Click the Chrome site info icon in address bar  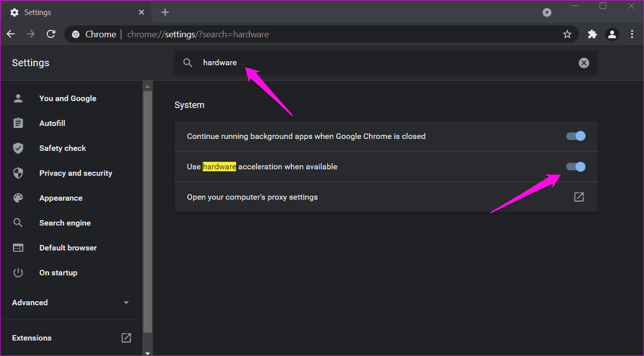click(76, 34)
